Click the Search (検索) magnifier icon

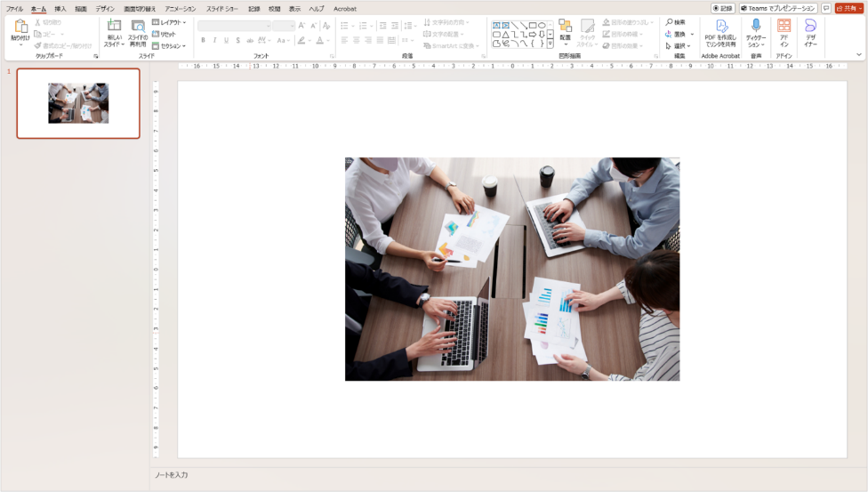[x=669, y=22]
